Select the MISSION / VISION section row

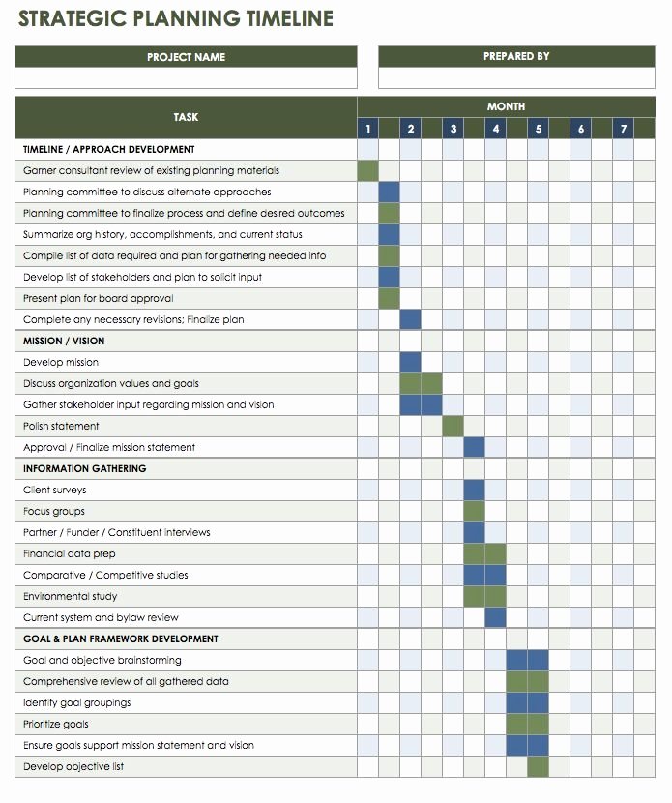tap(335, 342)
